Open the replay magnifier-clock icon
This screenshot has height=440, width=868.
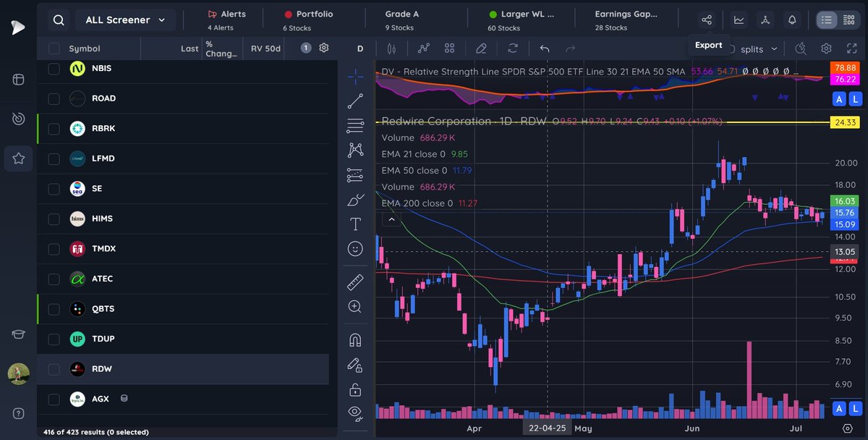click(x=800, y=48)
